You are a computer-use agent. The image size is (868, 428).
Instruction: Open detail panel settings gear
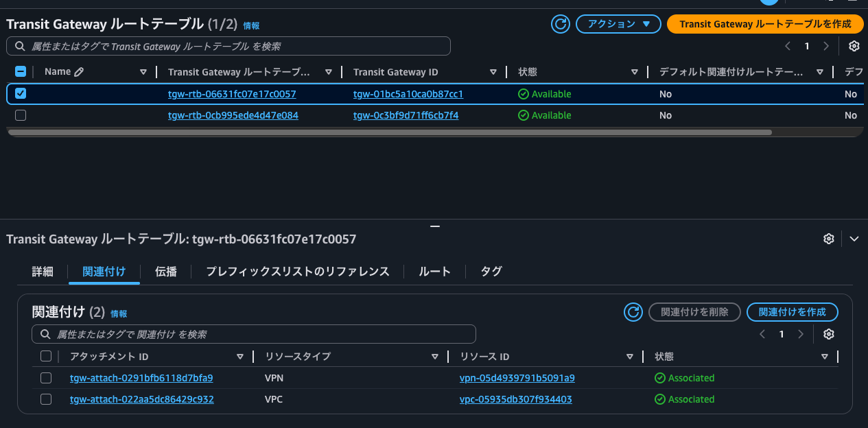829,239
